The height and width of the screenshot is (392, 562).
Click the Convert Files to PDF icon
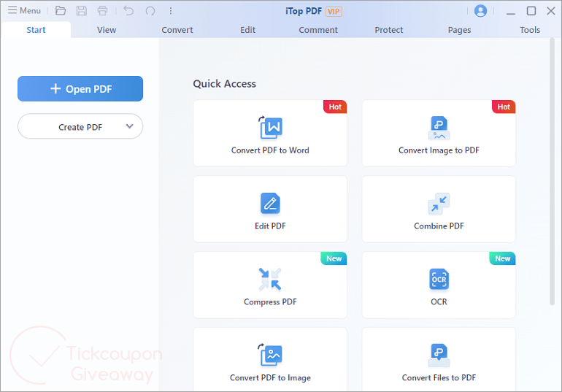(x=439, y=355)
